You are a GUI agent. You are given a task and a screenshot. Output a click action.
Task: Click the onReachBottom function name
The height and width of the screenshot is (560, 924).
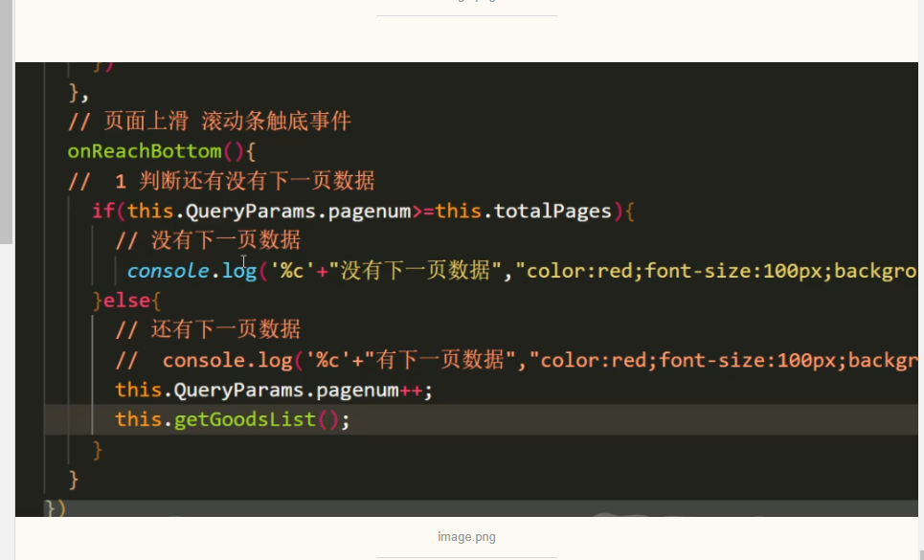coord(145,151)
